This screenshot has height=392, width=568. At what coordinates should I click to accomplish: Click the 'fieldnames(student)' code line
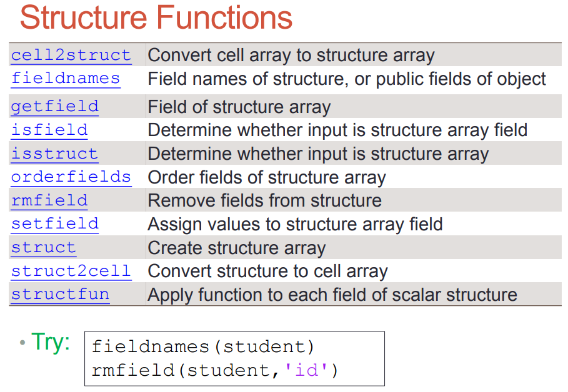tap(203, 347)
